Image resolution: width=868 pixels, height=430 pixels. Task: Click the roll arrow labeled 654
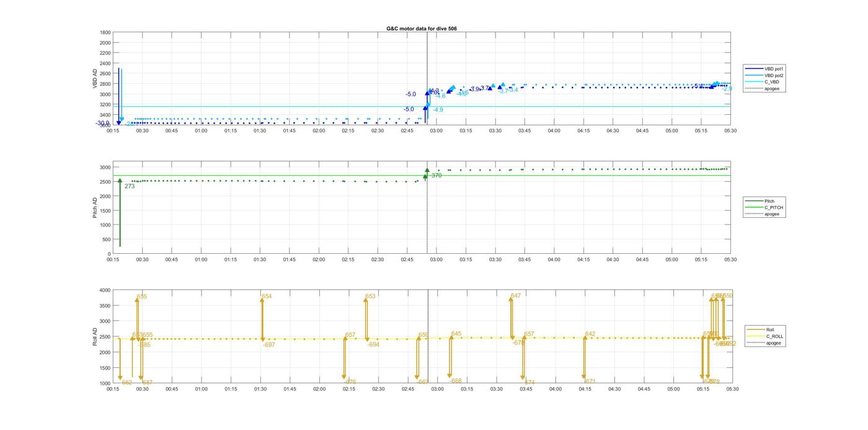point(262,319)
